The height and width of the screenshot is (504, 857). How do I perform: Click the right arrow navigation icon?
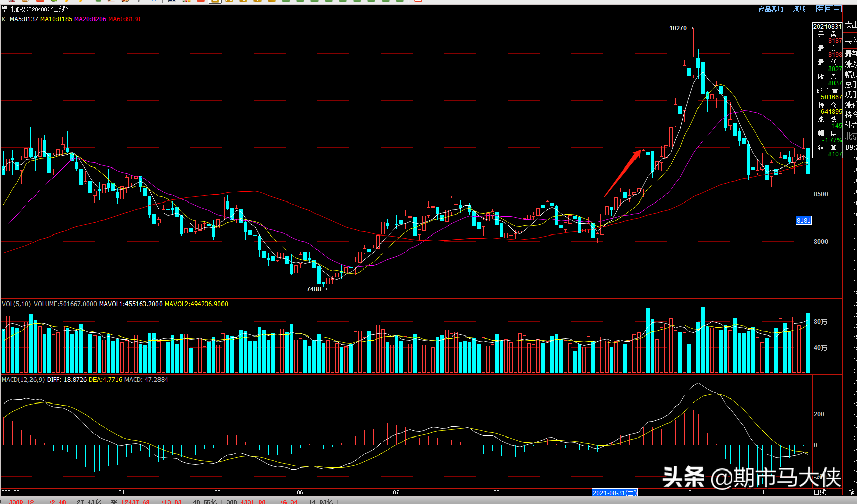click(829, 9)
